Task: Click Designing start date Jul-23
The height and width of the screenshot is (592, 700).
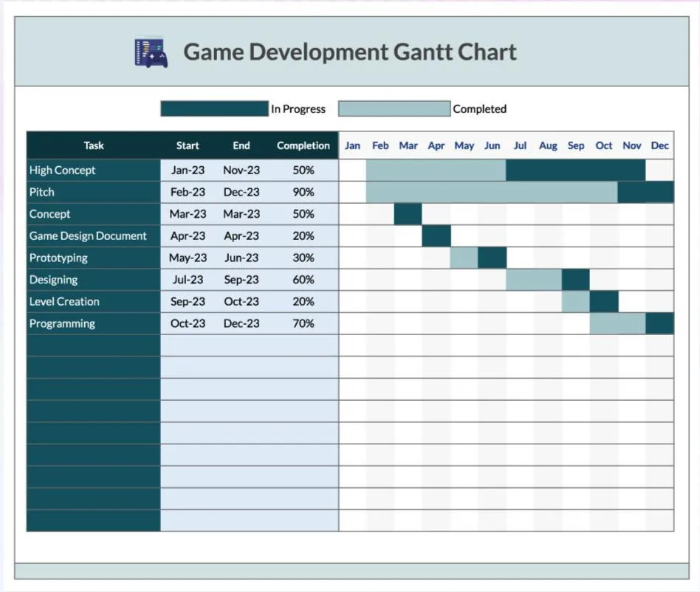Action: coord(188,279)
